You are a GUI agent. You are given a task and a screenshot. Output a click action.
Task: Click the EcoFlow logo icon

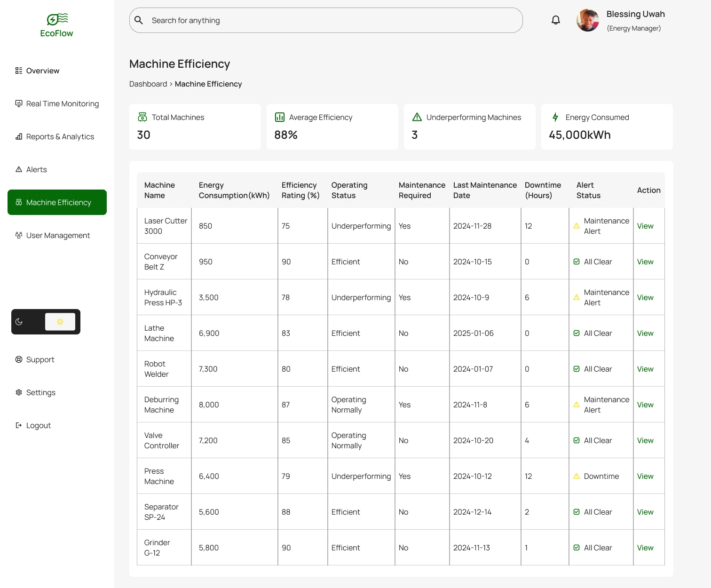point(57,19)
